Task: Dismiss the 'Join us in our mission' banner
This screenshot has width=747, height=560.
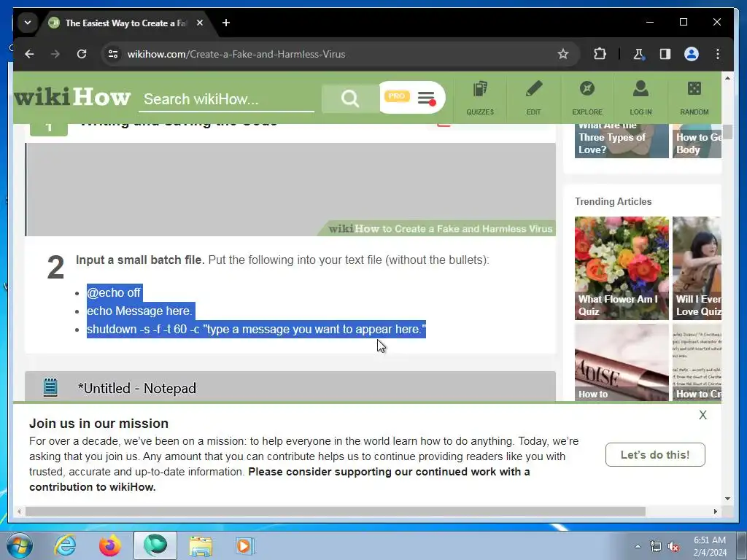Action: point(703,415)
